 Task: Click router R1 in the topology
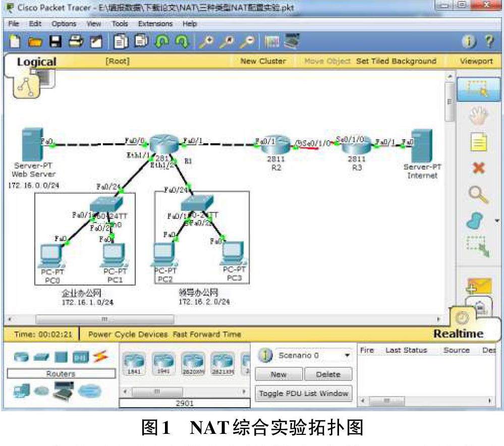[x=164, y=145]
